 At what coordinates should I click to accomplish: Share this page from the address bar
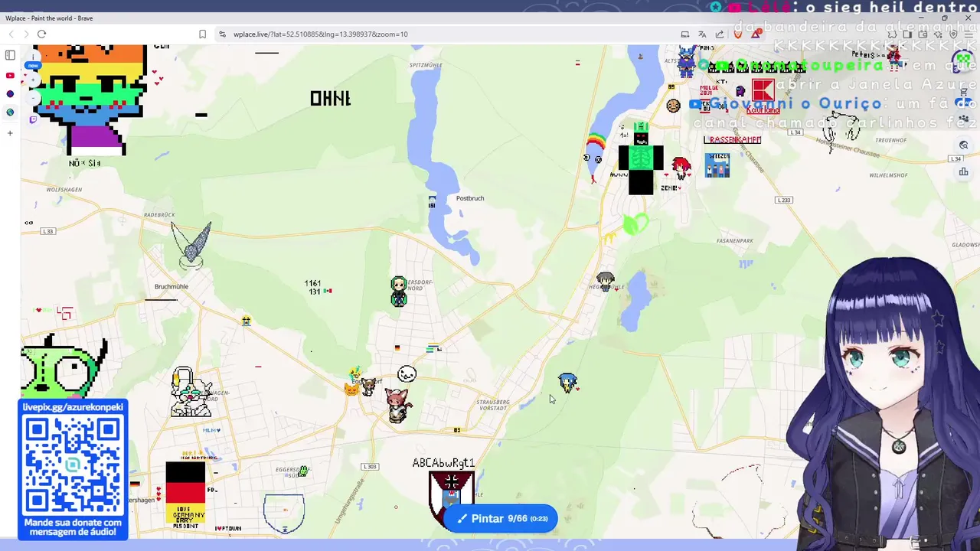tap(720, 34)
